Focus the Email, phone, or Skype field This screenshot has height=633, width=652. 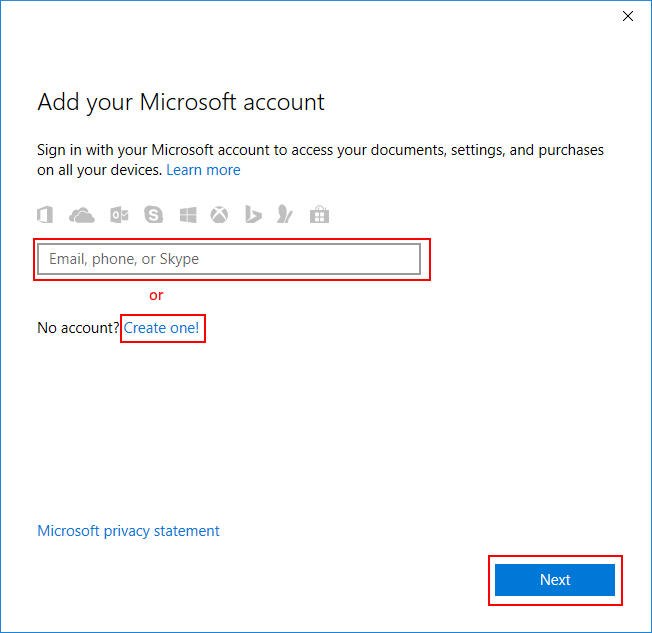229,259
